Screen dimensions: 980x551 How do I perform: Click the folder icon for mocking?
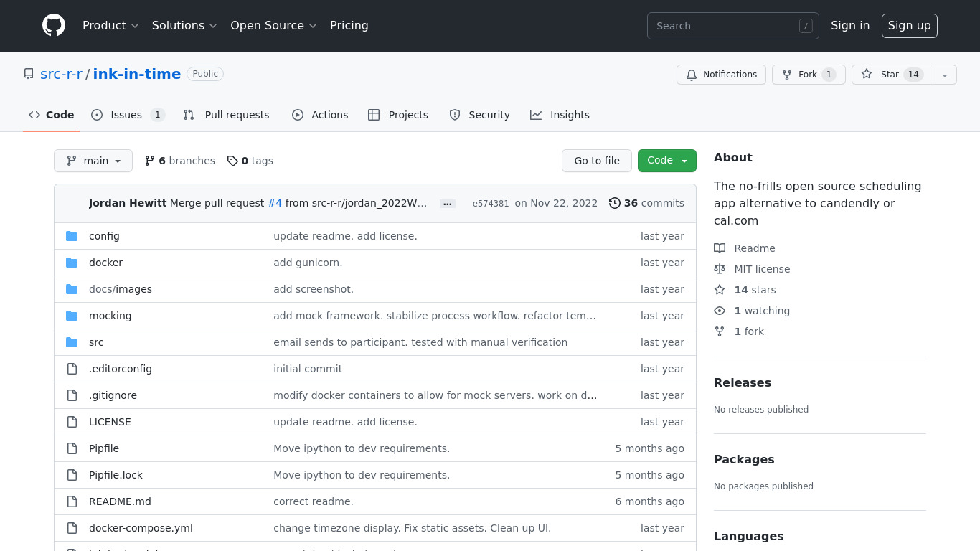[72, 316]
